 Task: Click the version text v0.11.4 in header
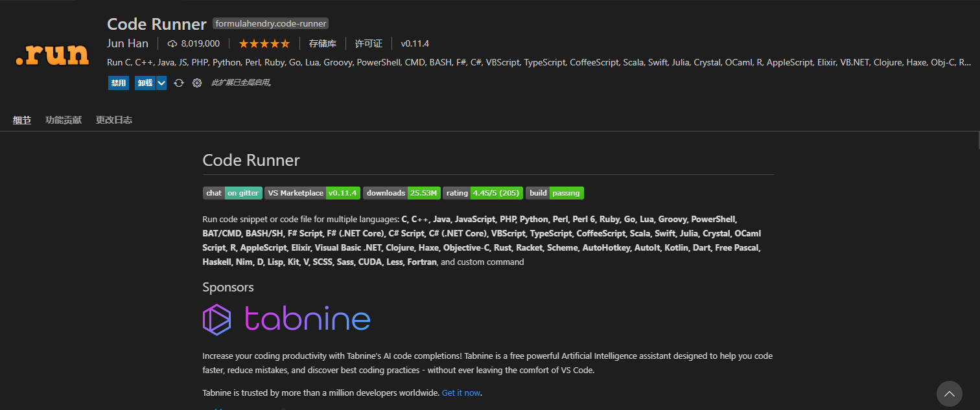(415, 43)
